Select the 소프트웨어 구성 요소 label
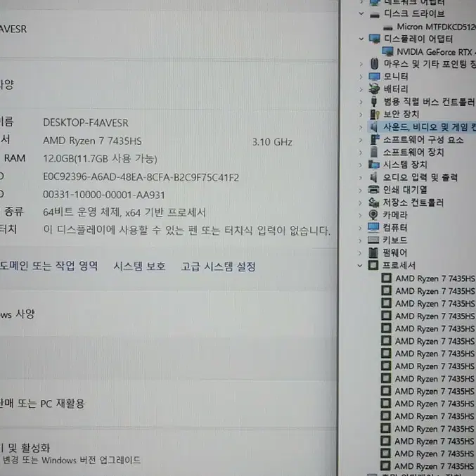Viewport: 476px width, 476px height. 423,140
